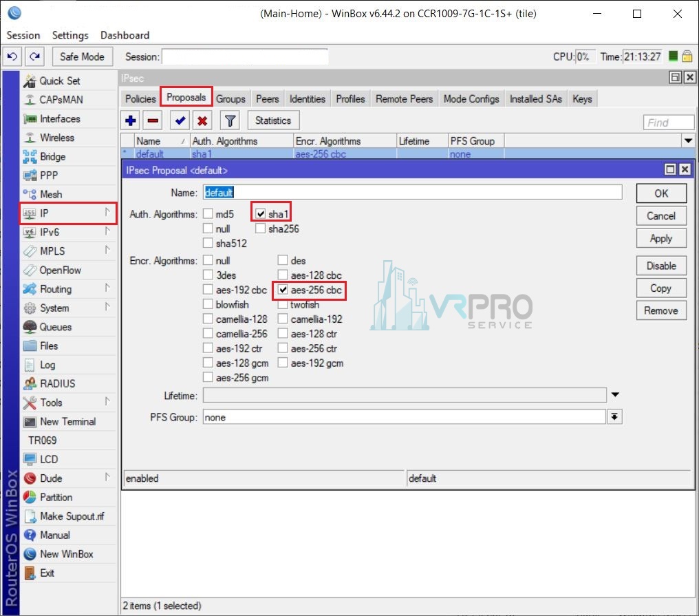Click the funnel filter icon
The image size is (699, 616).
(230, 120)
